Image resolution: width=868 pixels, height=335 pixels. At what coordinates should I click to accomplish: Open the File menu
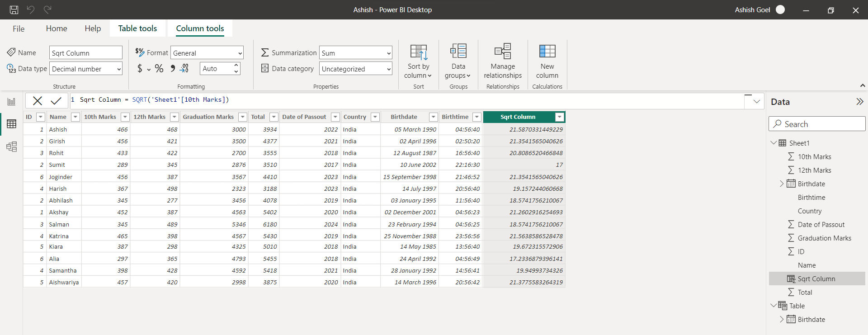pyautogui.click(x=19, y=28)
